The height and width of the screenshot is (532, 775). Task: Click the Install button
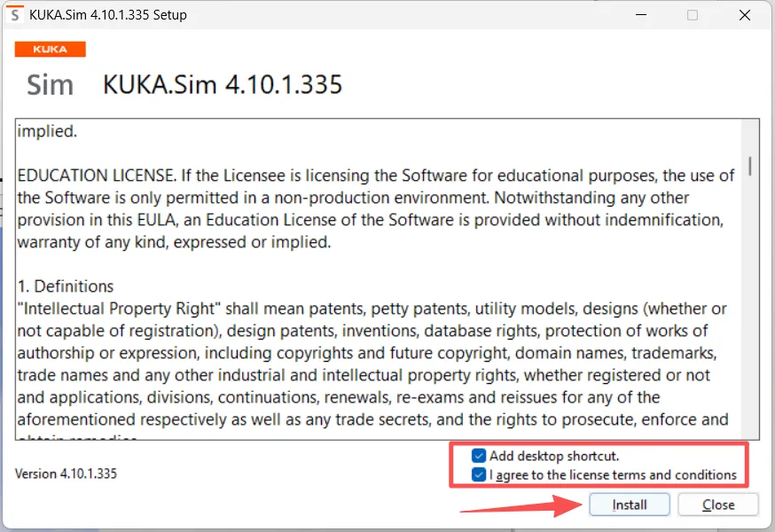click(x=630, y=505)
